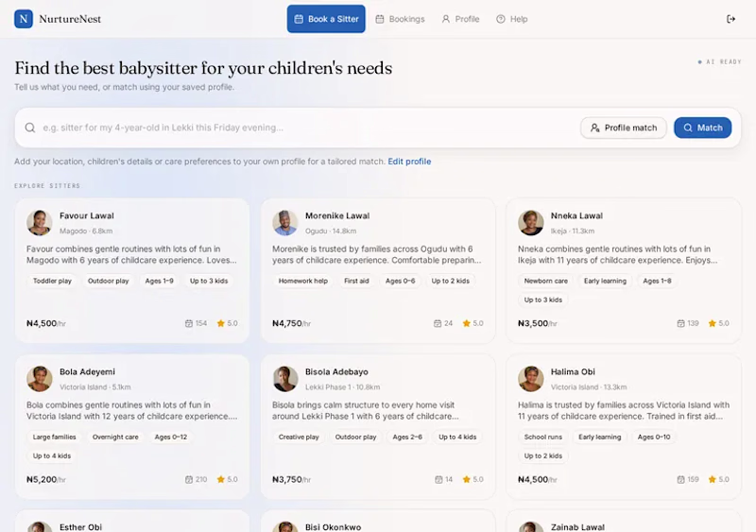
Task: Click the star rating icon on Halima Obi's card
Action: [713, 479]
